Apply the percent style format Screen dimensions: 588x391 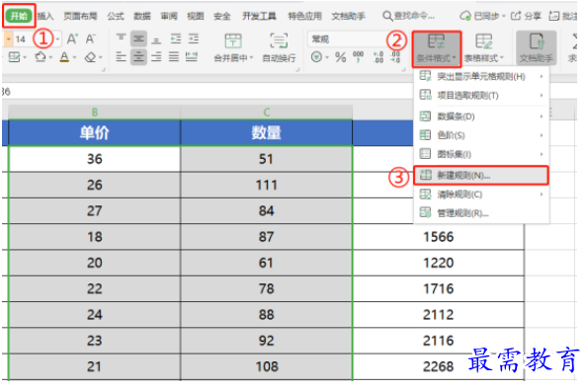[341, 57]
